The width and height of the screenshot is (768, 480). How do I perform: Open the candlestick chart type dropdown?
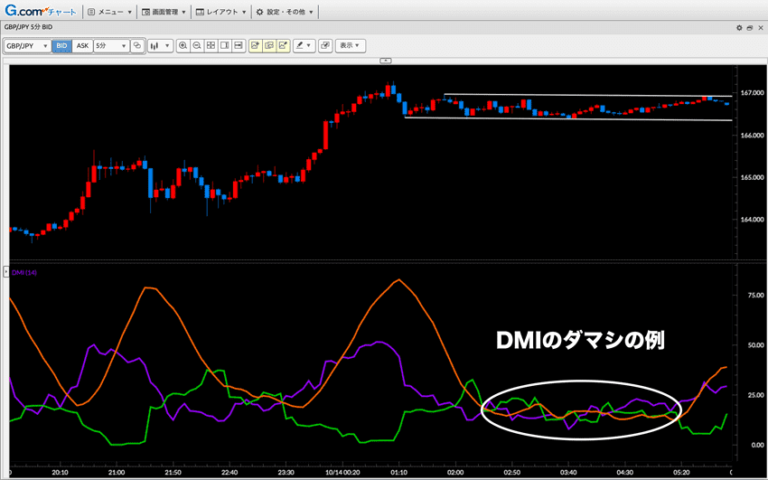pyautogui.click(x=160, y=46)
